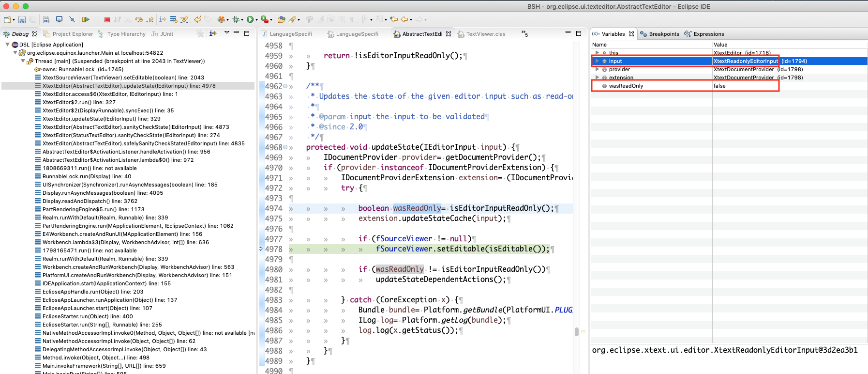
Task: Close the Variables view tab
Action: (631, 34)
